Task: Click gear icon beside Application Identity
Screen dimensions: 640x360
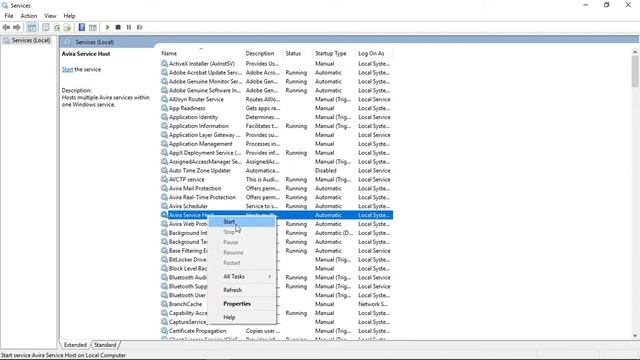Action: click(164, 117)
